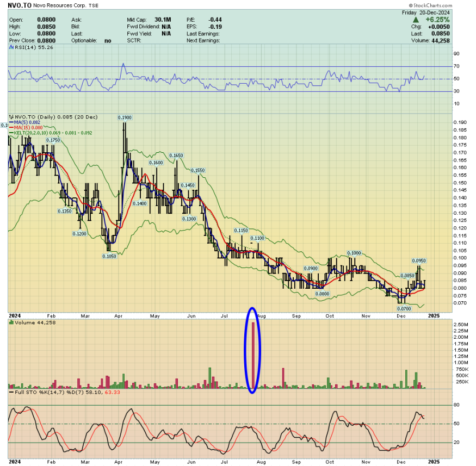Click the 0.0700 price low label
The width and height of the screenshot is (476, 466).
[x=404, y=309]
